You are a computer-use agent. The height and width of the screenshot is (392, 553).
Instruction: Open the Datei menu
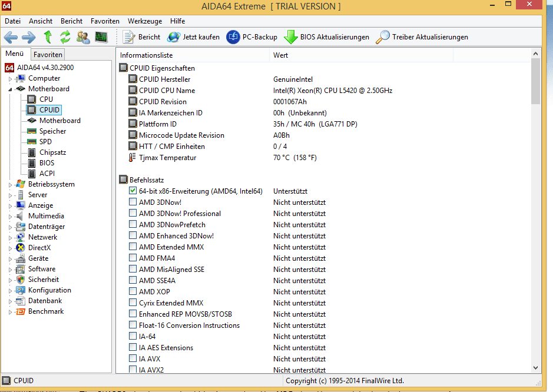pos(13,21)
